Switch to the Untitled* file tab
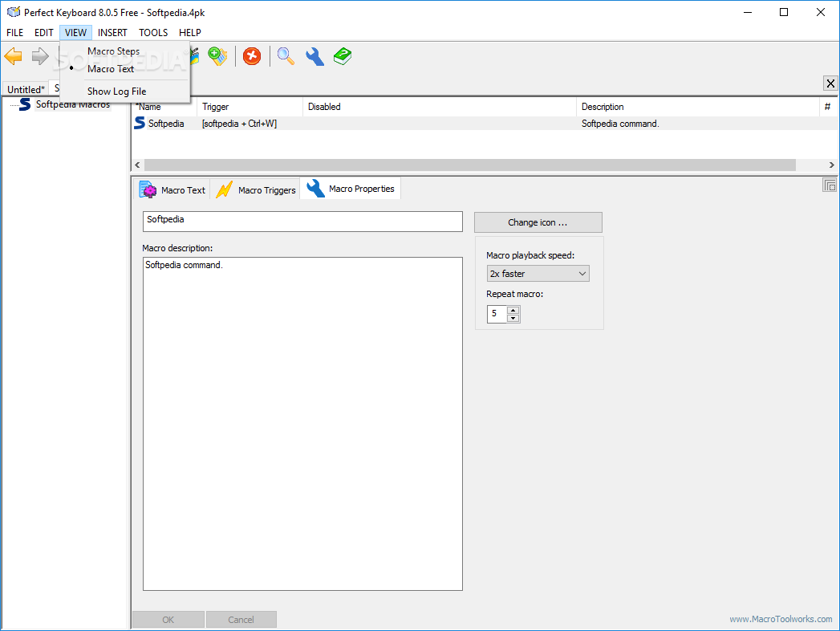This screenshot has height=631, width=840. (x=26, y=89)
